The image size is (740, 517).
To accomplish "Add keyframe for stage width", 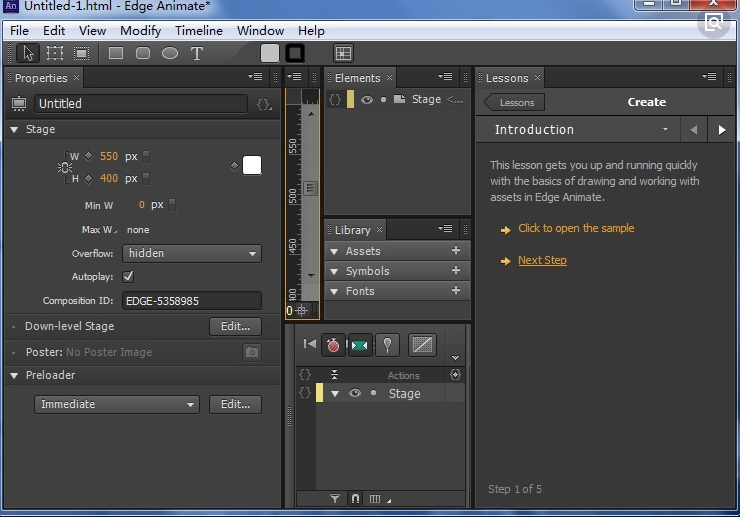I will (89, 156).
